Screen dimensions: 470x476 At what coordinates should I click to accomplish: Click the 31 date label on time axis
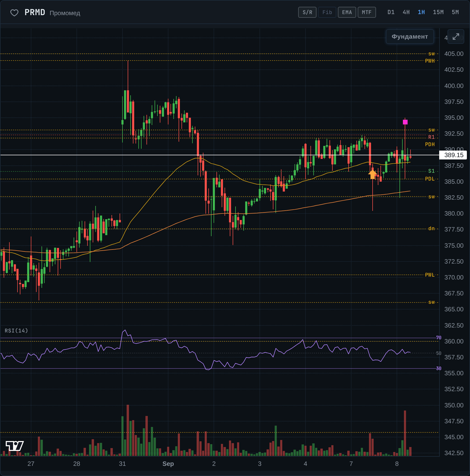coord(122,464)
